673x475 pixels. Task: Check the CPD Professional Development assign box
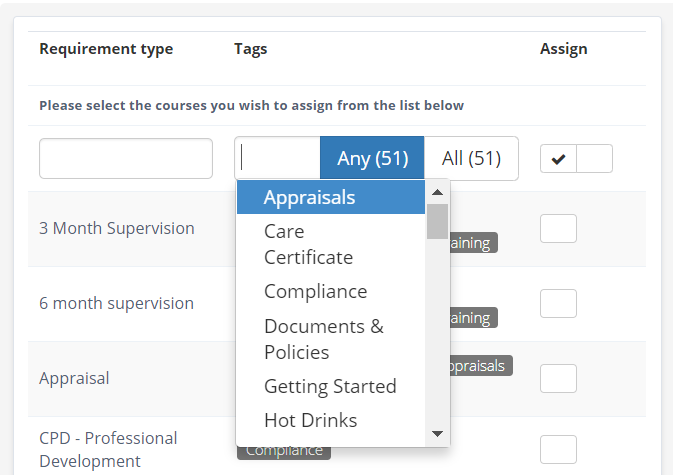click(x=558, y=449)
